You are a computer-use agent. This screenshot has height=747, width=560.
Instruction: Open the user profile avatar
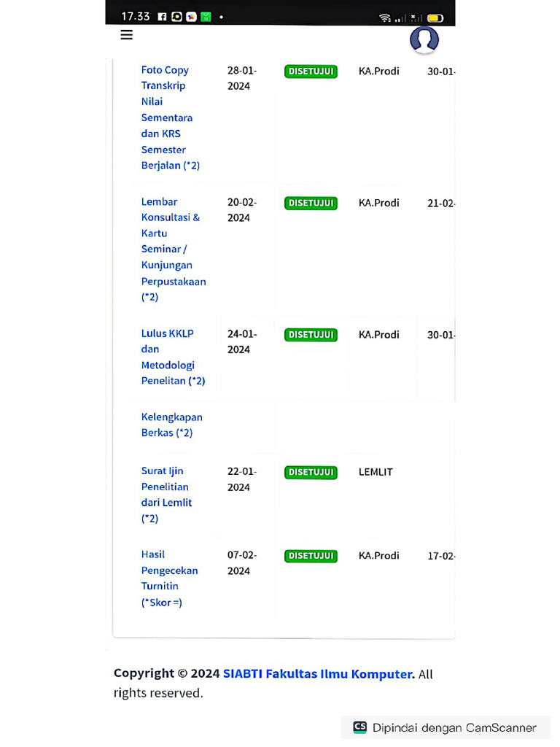[424, 40]
